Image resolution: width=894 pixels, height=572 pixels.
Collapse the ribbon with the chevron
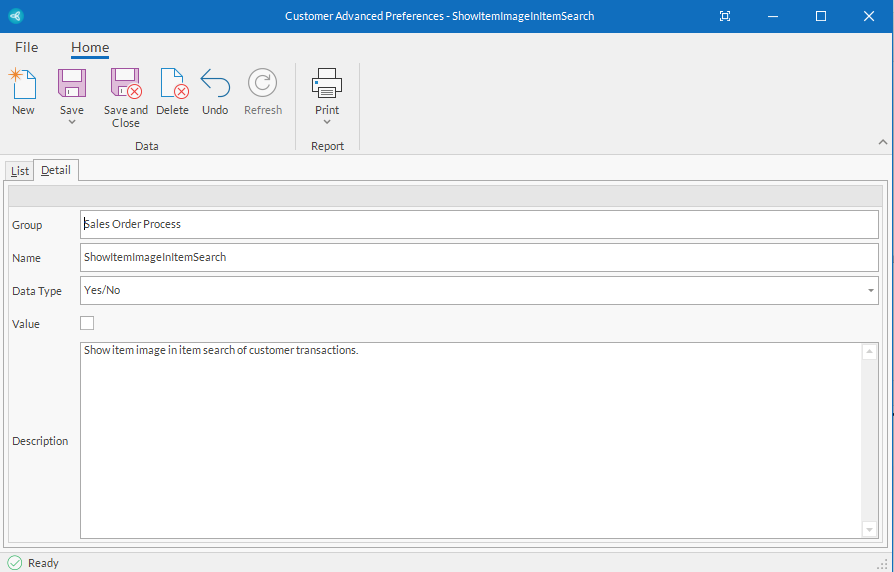point(883,142)
